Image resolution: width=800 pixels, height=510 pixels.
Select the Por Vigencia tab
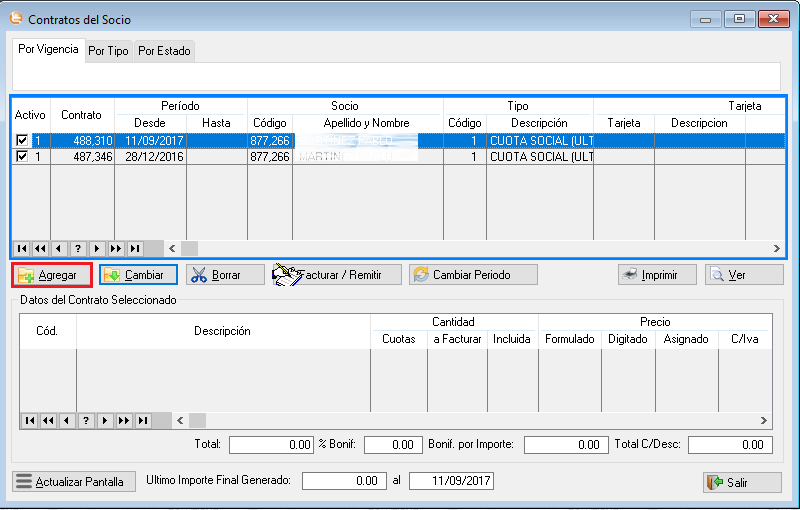click(x=48, y=50)
